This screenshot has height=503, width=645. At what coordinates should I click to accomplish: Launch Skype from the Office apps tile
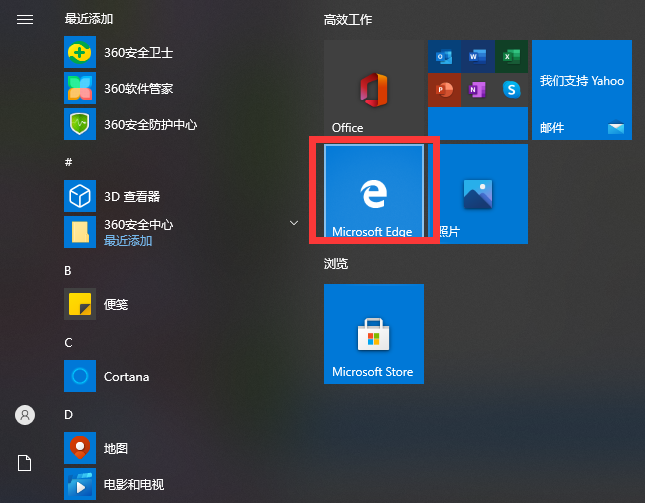[511, 90]
